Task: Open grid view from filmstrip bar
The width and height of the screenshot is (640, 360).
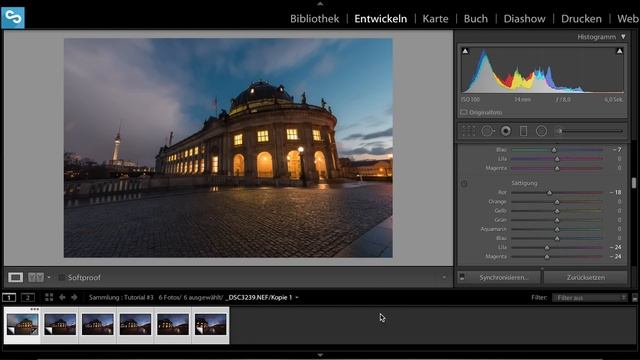Action: 49,298
